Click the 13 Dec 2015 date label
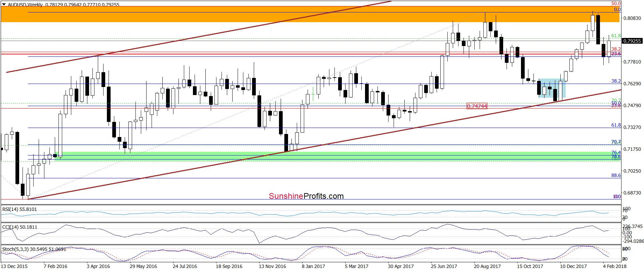 14,266
